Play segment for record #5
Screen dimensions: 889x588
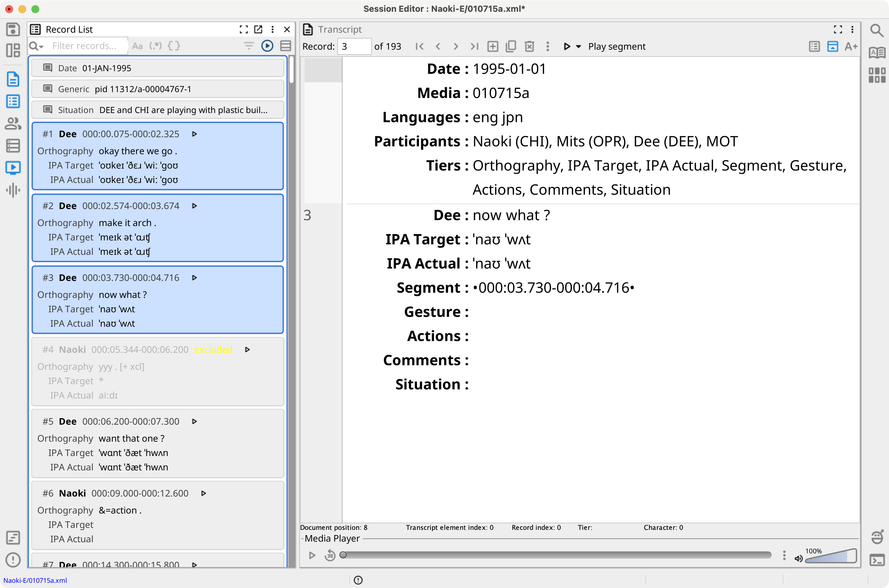coord(194,421)
